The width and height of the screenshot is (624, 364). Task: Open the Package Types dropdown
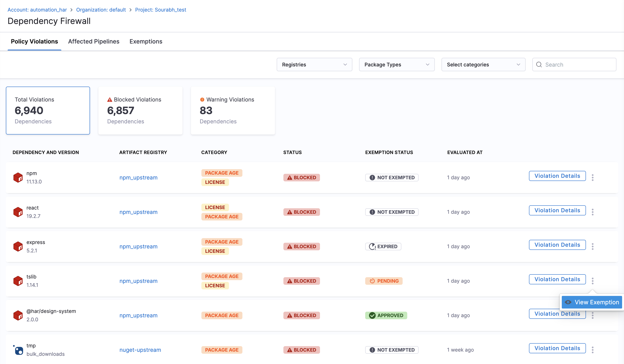coord(397,65)
